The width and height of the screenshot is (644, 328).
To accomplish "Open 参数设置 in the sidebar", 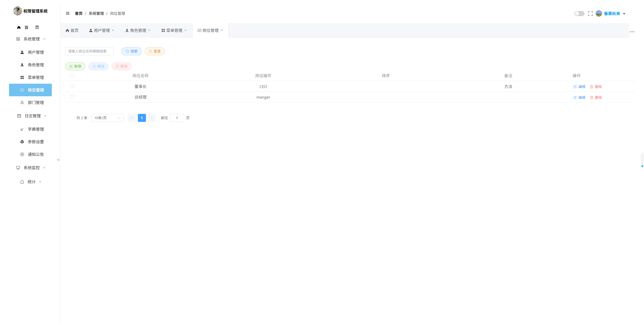I will click(30, 142).
